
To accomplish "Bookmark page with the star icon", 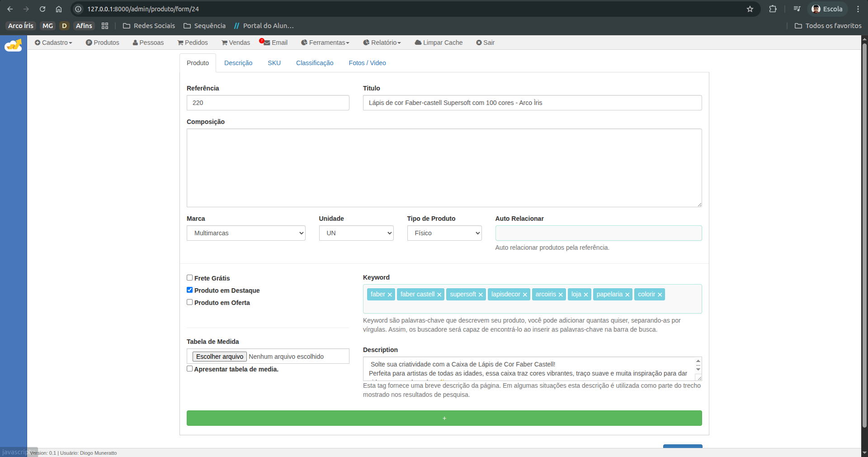I will pos(750,9).
